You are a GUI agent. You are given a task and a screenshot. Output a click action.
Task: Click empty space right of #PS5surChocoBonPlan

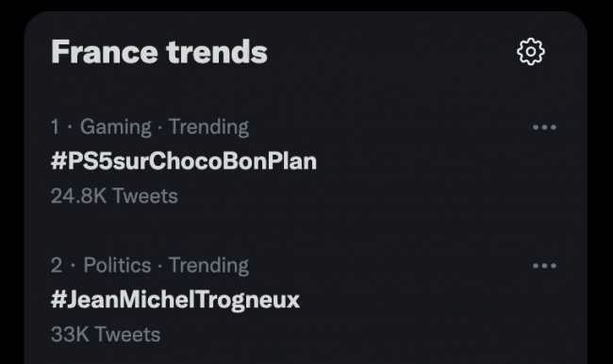pos(422,161)
